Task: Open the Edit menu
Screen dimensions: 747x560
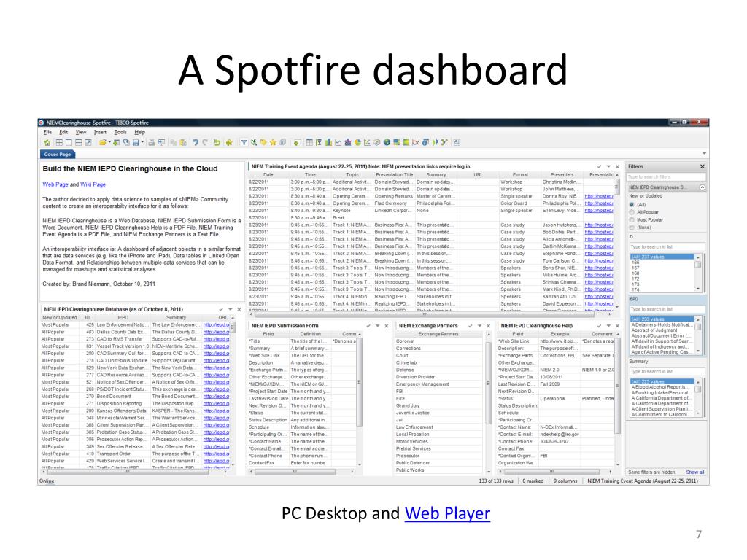Action: pos(63,132)
